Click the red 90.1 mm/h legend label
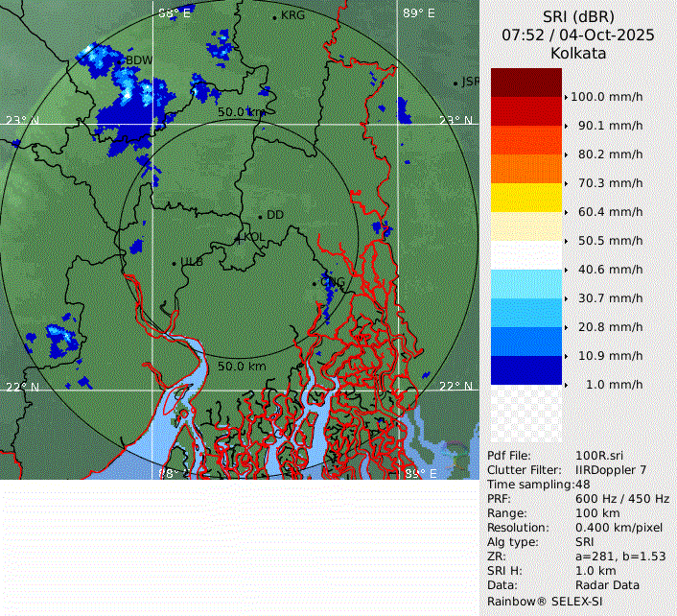677x616 pixels. point(610,126)
